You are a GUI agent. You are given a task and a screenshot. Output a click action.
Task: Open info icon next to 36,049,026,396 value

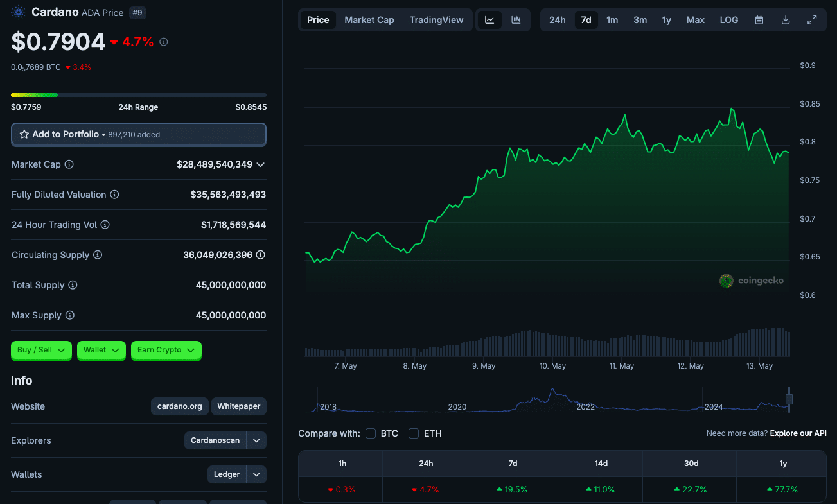coord(261,255)
